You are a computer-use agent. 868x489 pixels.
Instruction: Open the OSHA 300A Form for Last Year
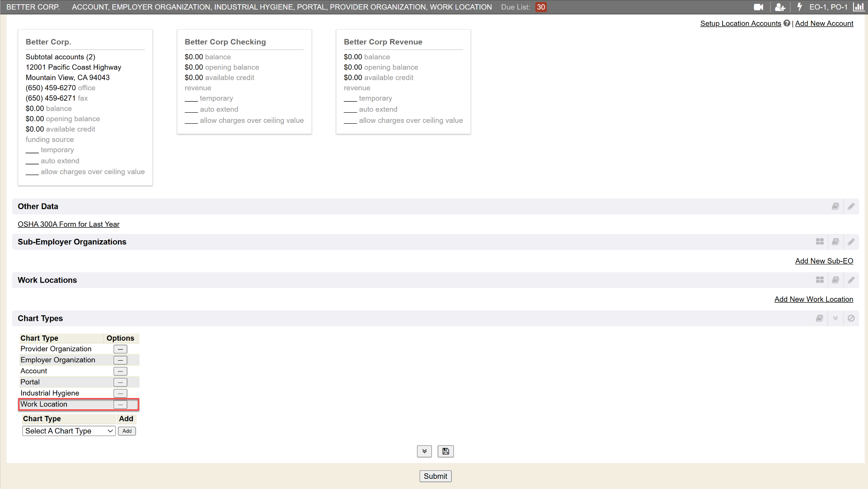69,224
